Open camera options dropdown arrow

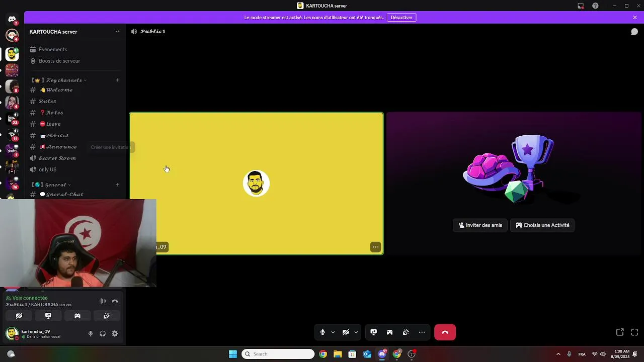tap(356, 332)
